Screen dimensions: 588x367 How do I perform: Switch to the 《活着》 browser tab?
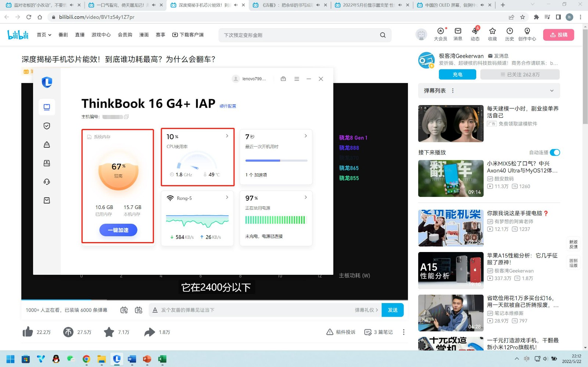point(290,5)
